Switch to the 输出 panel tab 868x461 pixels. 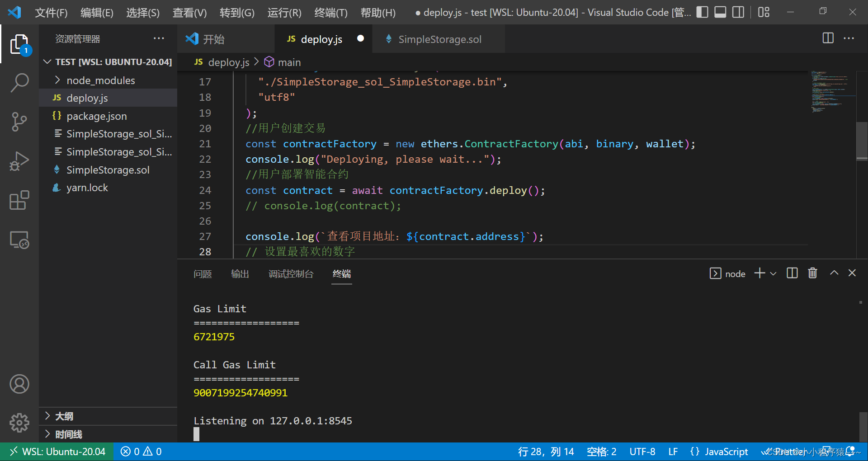coord(240,274)
